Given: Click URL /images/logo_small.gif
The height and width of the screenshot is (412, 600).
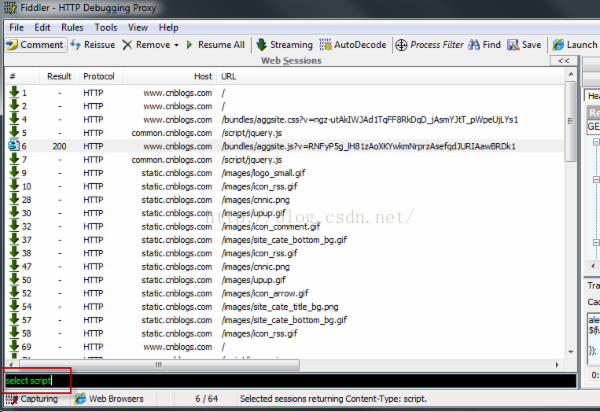Looking at the screenshot, I should [x=263, y=173].
